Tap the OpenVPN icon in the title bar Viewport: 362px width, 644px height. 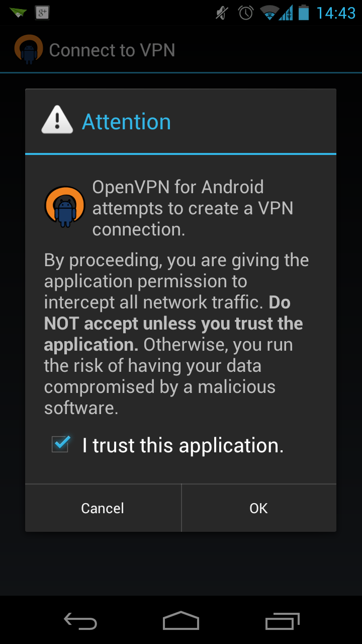[28, 49]
